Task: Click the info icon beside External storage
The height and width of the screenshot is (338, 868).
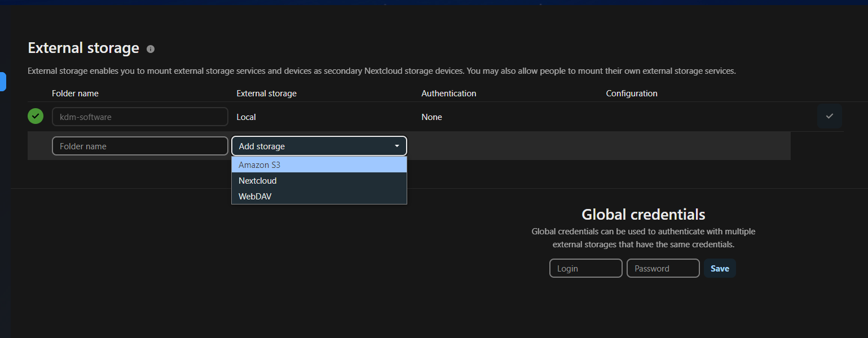Action: [151, 49]
